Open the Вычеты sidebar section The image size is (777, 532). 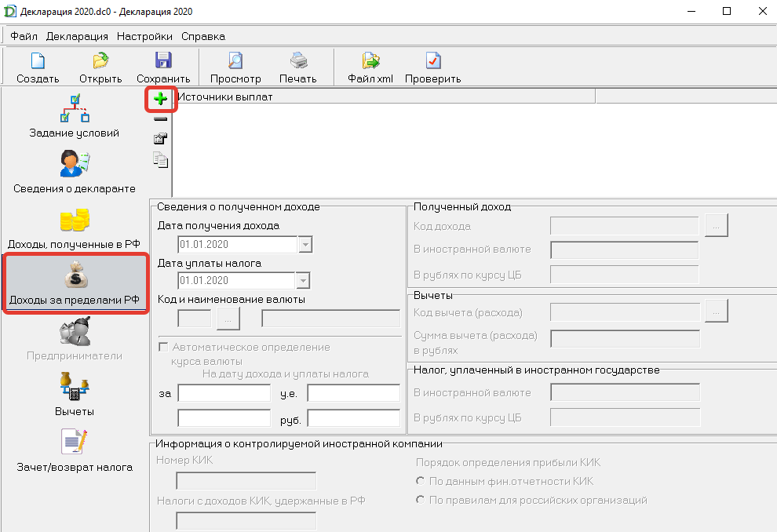pos(75,395)
